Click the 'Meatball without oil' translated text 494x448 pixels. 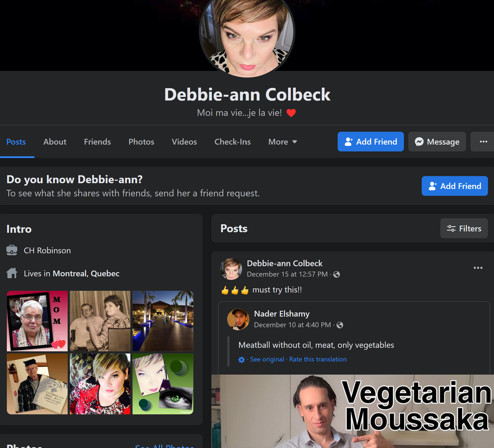pyautogui.click(x=316, y=345)
